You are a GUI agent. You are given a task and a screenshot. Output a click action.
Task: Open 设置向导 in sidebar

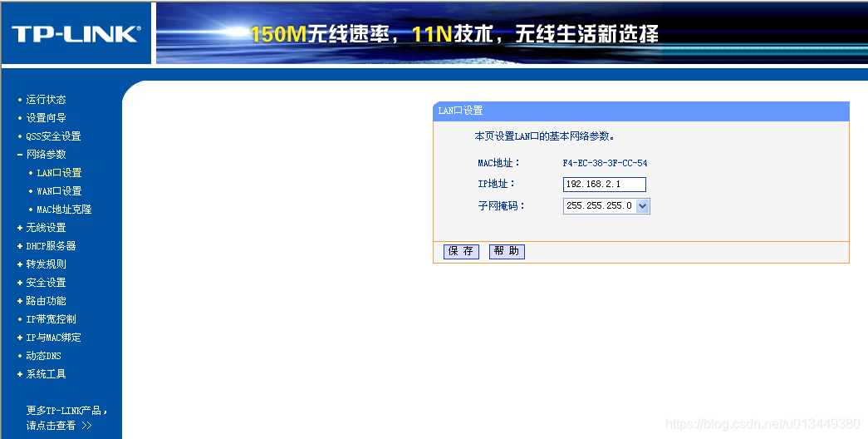click(46, 118)
